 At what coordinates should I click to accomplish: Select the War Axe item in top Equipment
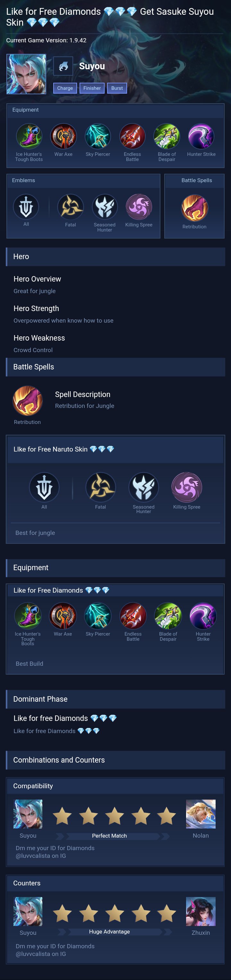click(x=63, y=136)
